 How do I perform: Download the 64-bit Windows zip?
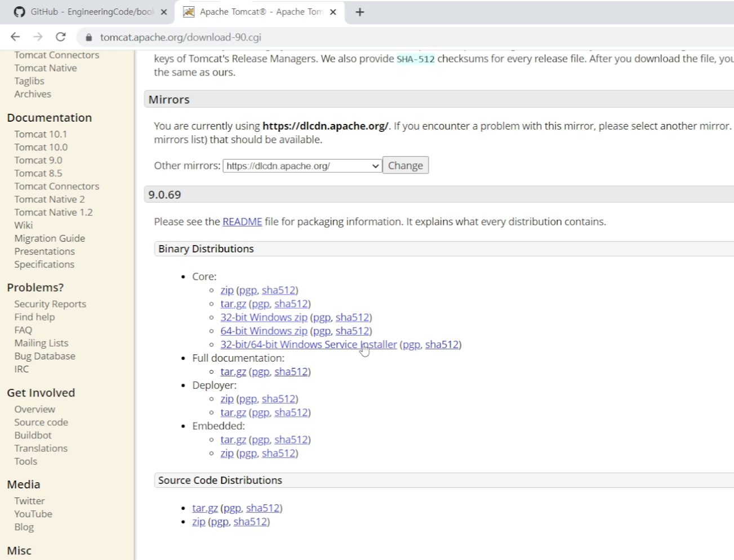(264, 331)
